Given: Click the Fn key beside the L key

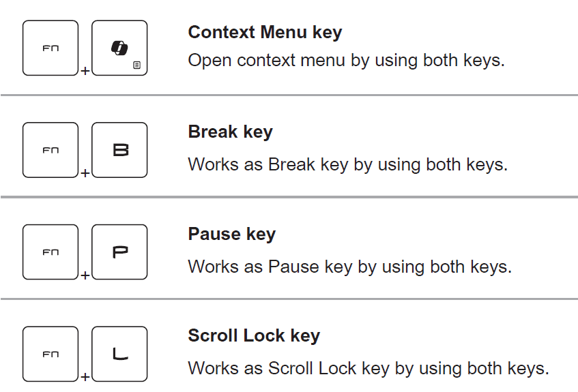Looking at the screenshot, I should [50, 354].
